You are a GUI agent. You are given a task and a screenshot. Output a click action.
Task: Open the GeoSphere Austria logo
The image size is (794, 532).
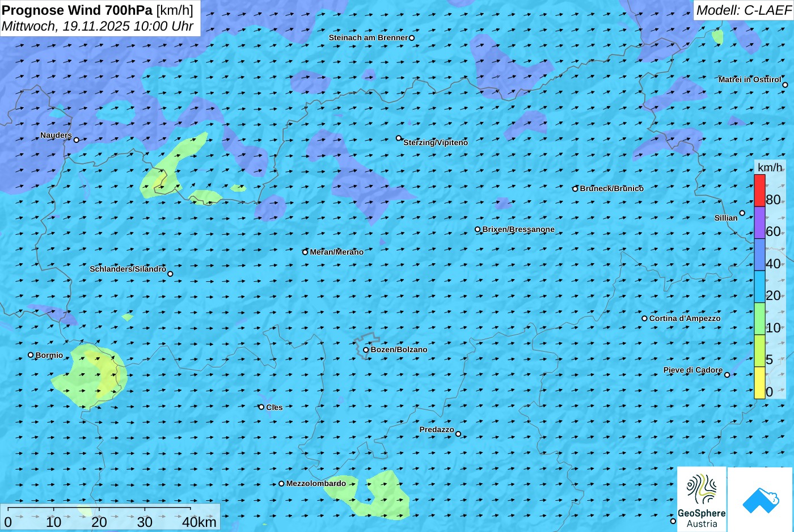[x=702, y=499]
